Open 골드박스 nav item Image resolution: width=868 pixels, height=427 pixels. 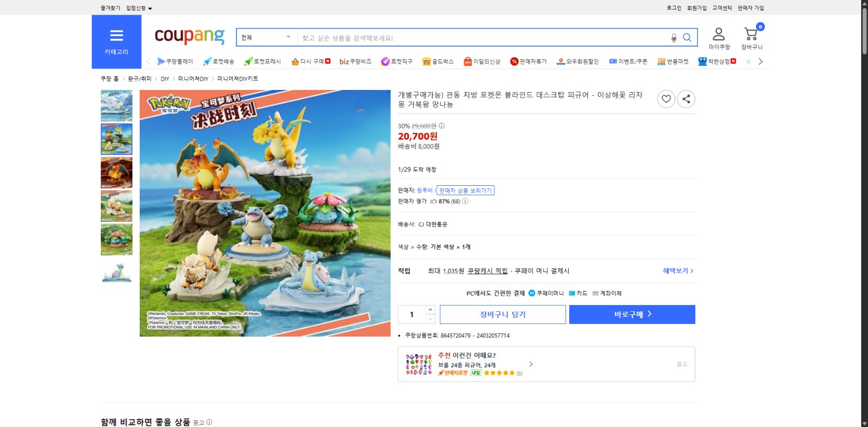[438, 61]
